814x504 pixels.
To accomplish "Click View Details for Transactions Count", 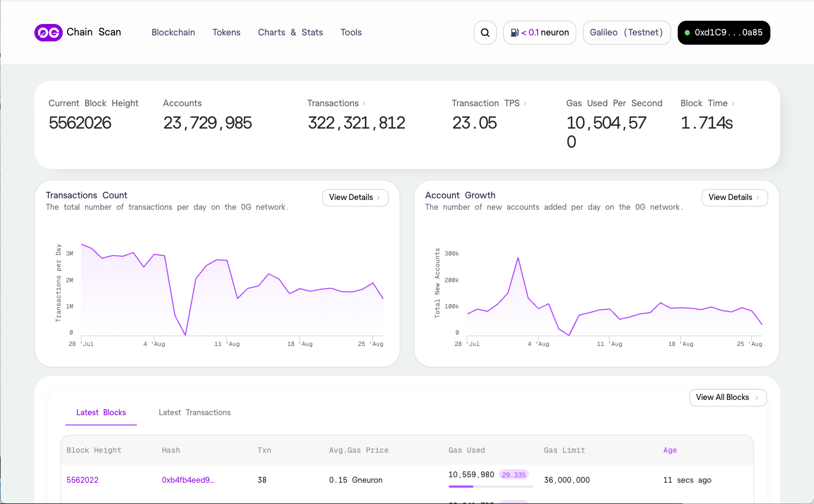I will [x=355, y=197].
